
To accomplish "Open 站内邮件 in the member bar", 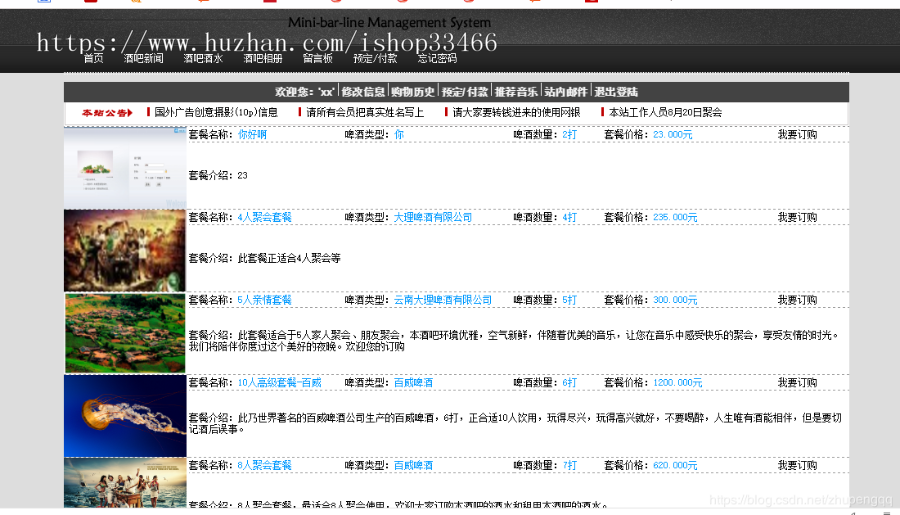I will click(566, 92).
